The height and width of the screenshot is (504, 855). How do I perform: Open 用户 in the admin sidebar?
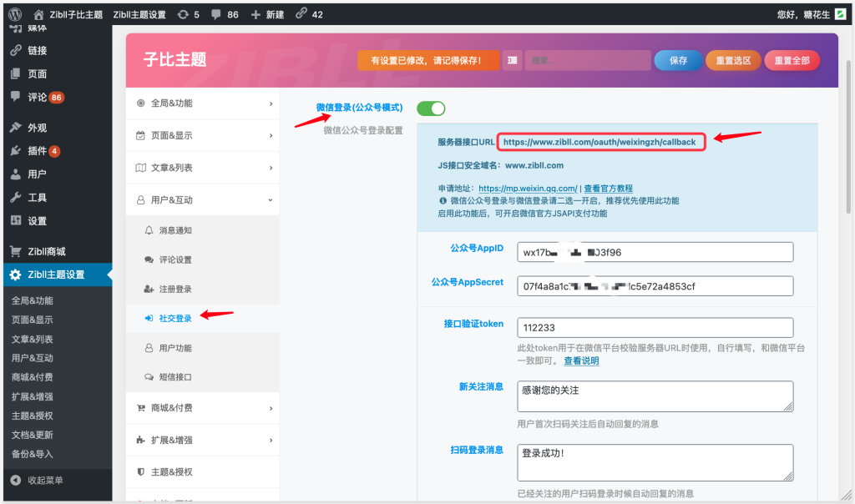coord(37,174)
